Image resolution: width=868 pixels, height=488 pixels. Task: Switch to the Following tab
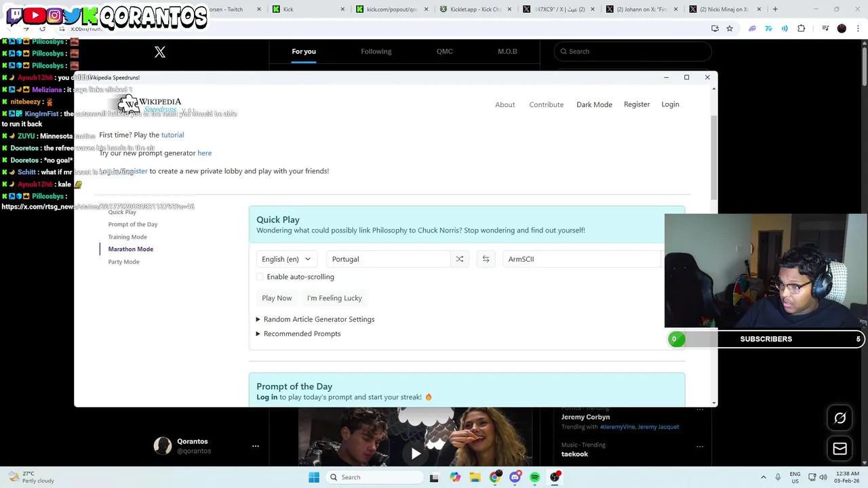point(376,52)
